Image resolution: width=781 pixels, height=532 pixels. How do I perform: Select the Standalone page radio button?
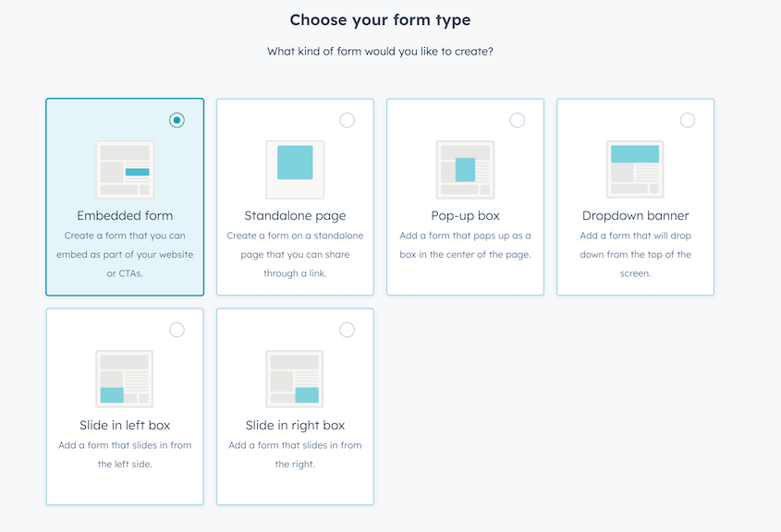347,119
